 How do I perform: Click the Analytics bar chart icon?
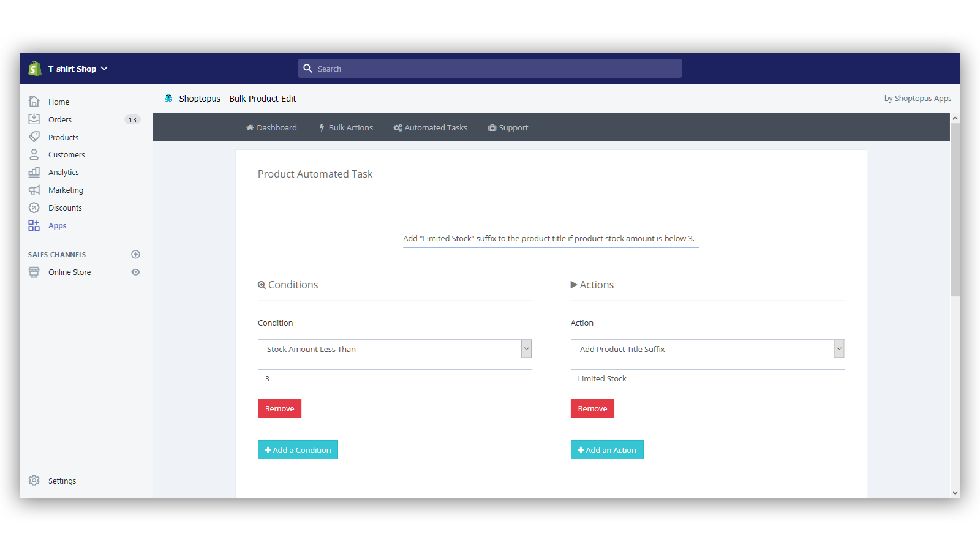(34, 172)
